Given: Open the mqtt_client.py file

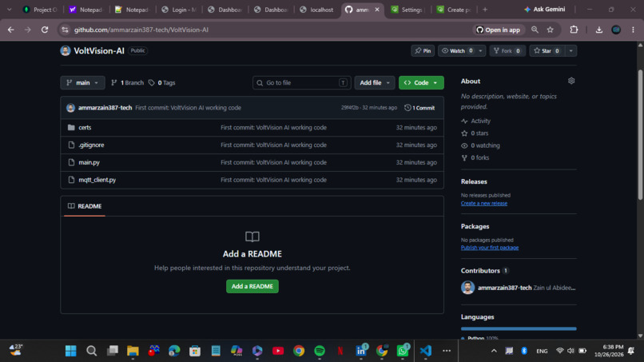Looking at the screenshot, I should click(97, 180).
